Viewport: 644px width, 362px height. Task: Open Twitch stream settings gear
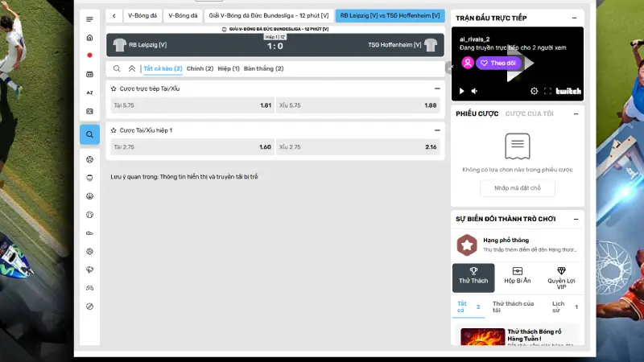click(534, 92)
